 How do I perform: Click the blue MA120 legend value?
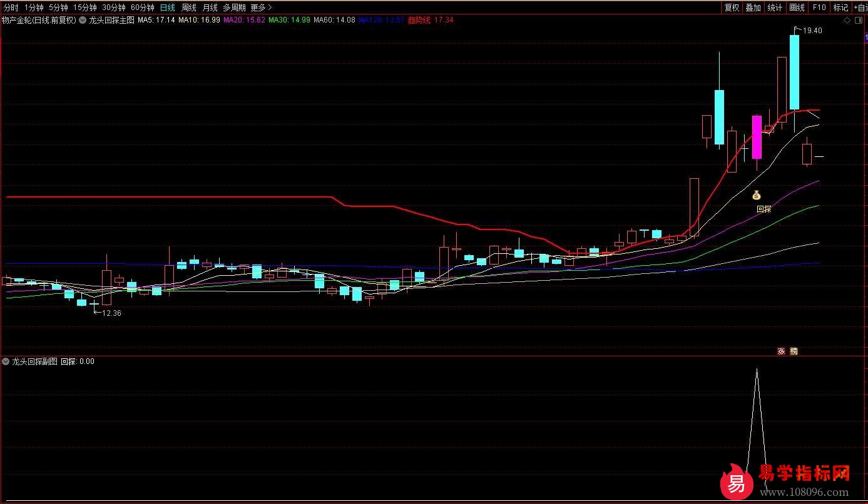click(x=381, y=20)
